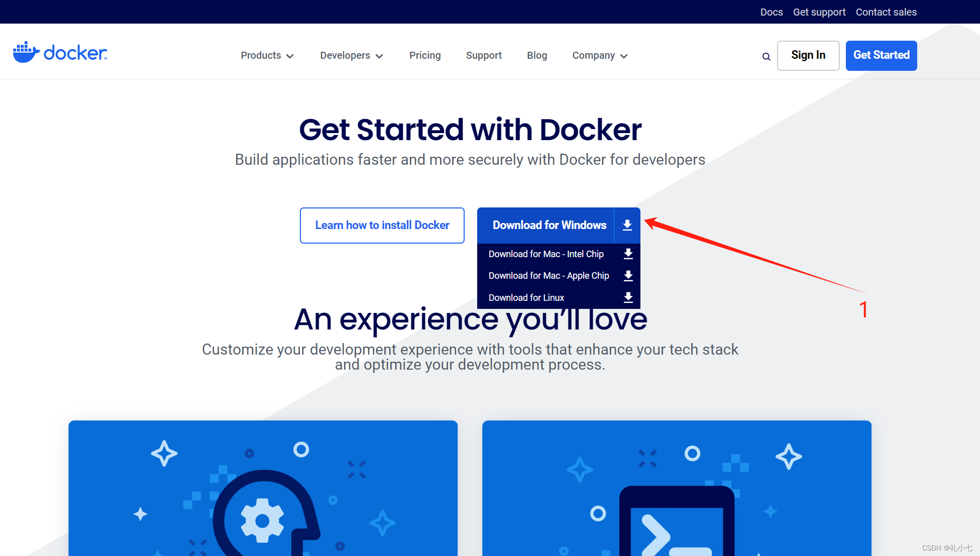Select the Blog menu item

pyautogui.click(x=537, y=55)
